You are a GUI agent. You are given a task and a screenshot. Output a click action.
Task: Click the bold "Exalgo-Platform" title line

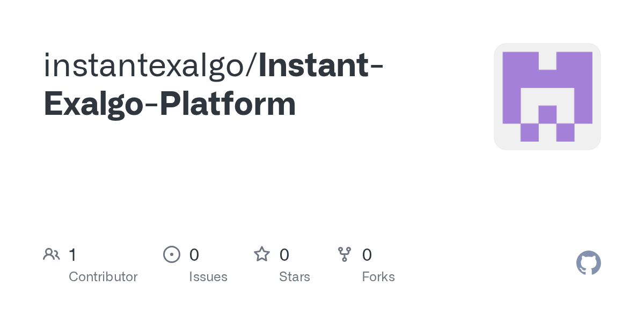(x=170, y=104)
